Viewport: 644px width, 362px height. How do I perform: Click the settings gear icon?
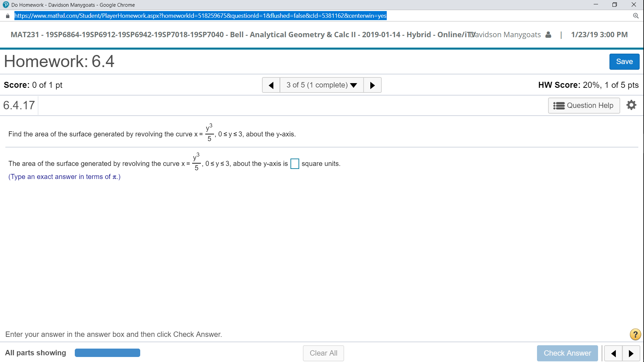[631, 105]
